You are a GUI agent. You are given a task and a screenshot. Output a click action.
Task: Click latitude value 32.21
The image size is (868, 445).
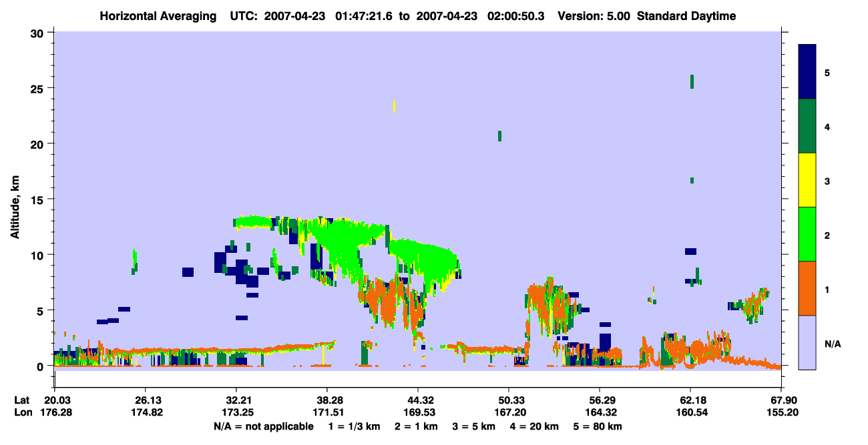[236, 400]
